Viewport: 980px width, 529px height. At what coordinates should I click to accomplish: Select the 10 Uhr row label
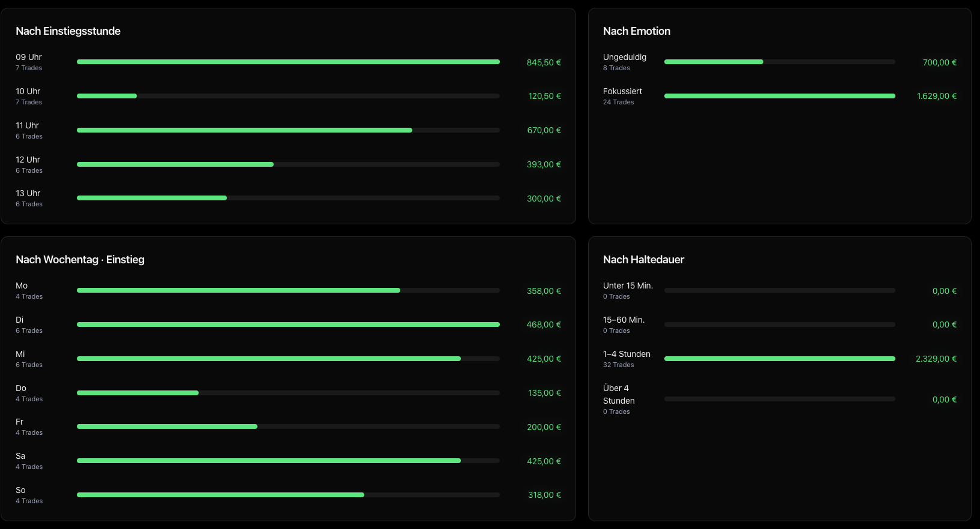pos(28,91)
